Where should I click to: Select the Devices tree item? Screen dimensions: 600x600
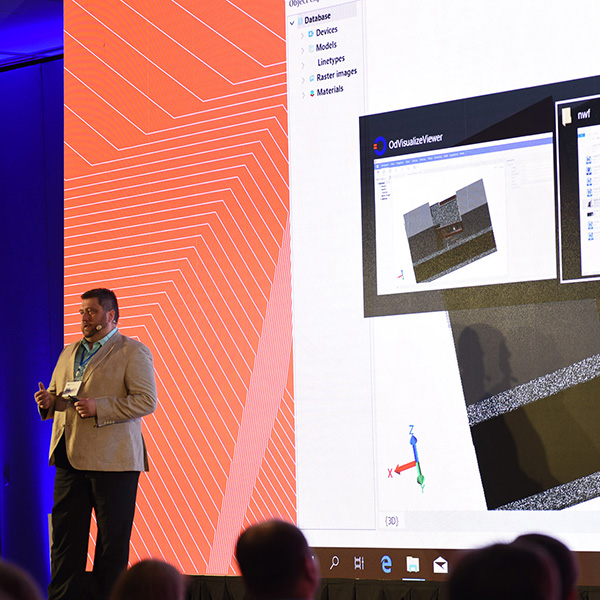pos(326,31)
